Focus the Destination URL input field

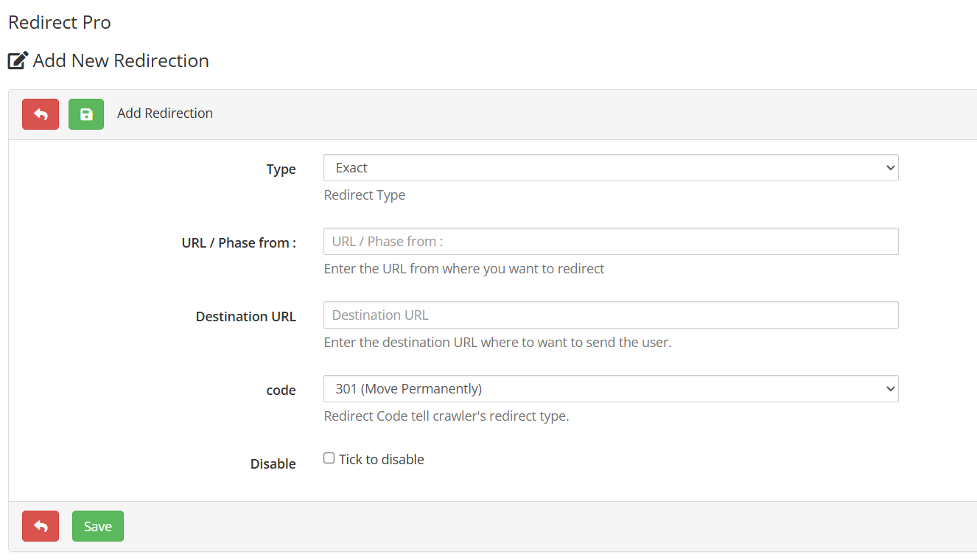click(611, 315)
